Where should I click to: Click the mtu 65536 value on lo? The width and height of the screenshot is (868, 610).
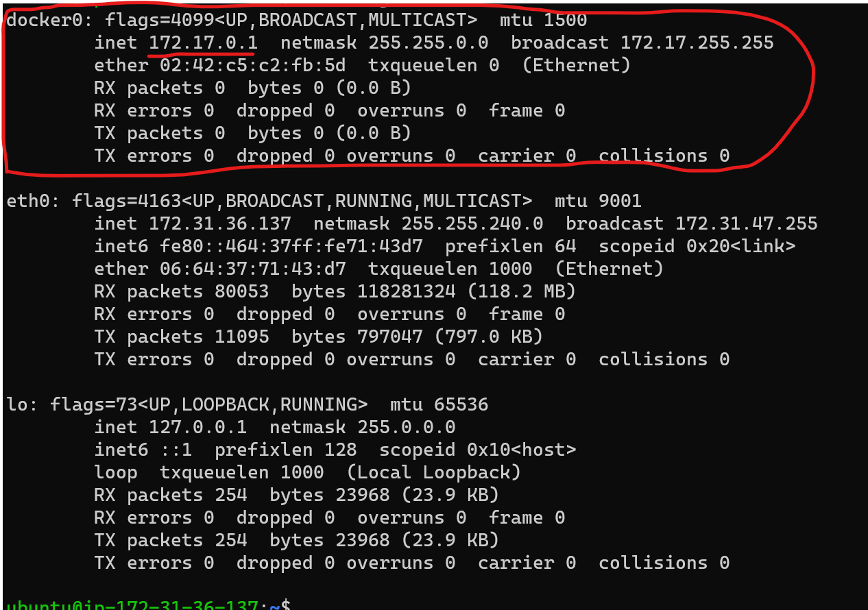coord(461,404)
